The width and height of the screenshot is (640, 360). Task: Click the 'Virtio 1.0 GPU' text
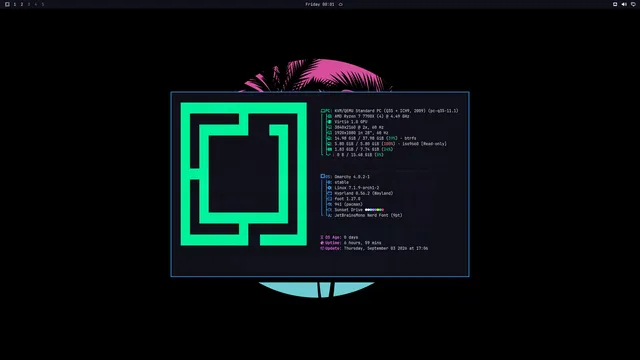click(351, 122)
